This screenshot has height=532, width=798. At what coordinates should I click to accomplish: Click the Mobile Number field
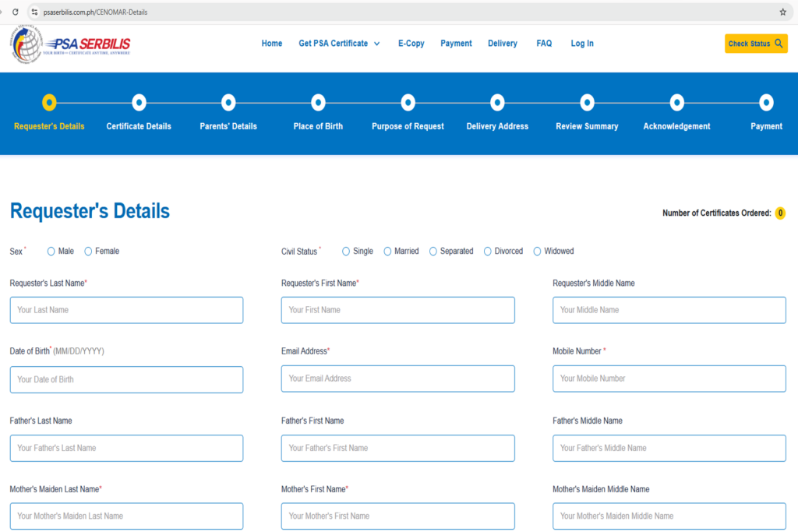(x=669, y=379)
